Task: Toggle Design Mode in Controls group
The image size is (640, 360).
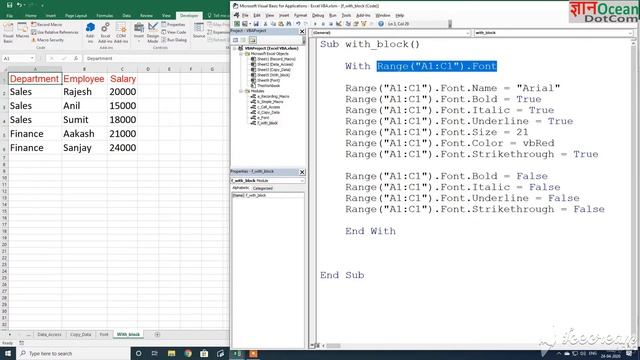Action: [x=153, y=32]
